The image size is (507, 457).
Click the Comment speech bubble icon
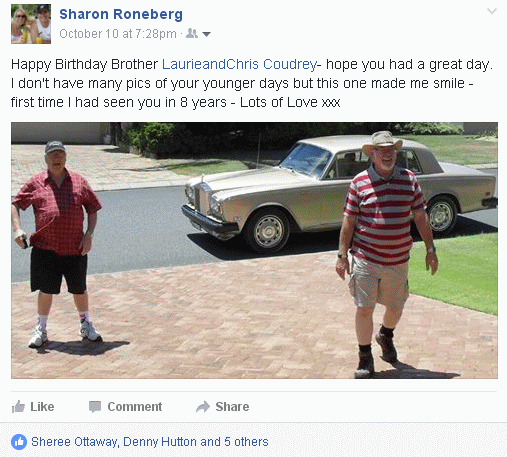pos(95,407)
